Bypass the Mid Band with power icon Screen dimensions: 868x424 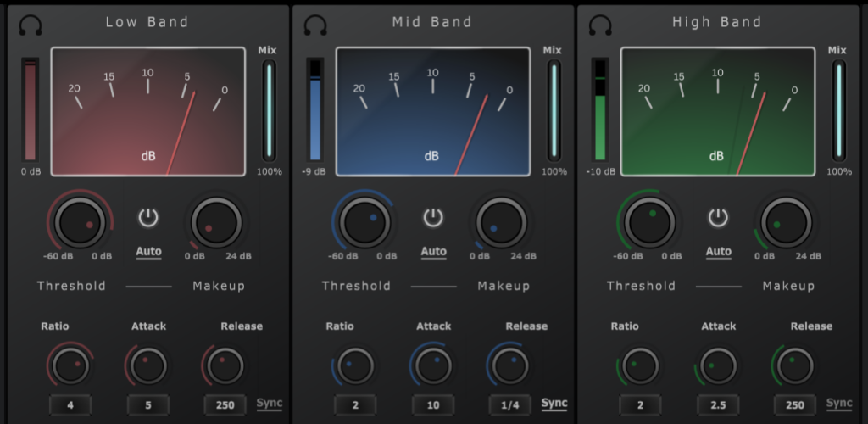click(x=433, y=218)
